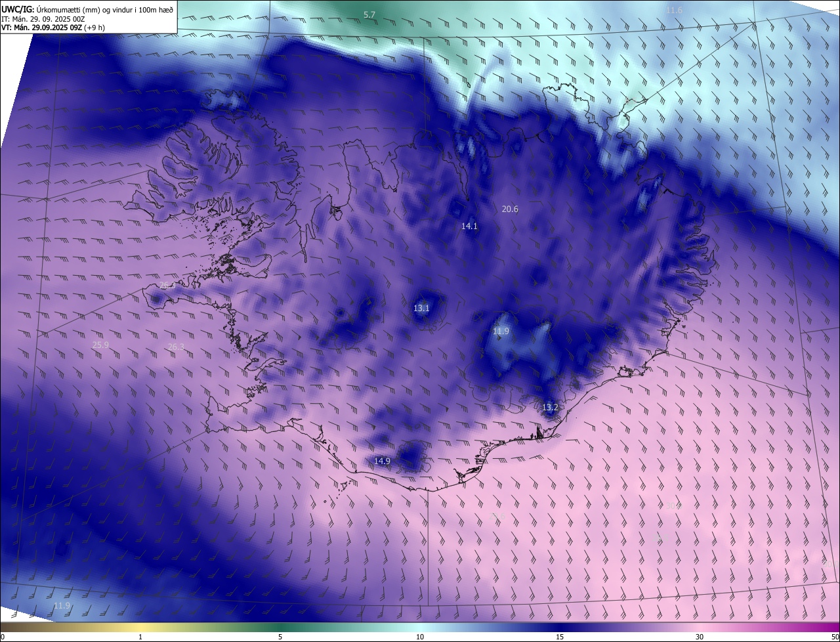Click the 14.1 value label

[469, 226]
